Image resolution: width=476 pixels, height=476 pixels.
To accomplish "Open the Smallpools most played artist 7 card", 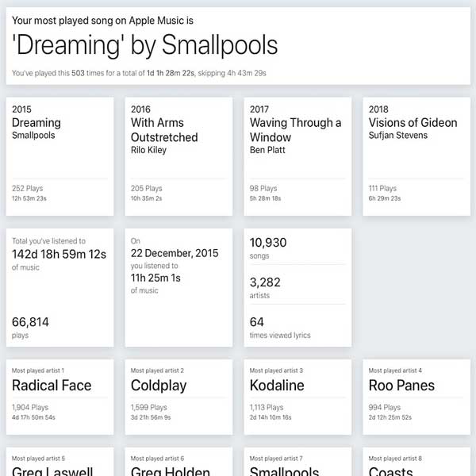I will pyautogui.click(x=297, y=462).
